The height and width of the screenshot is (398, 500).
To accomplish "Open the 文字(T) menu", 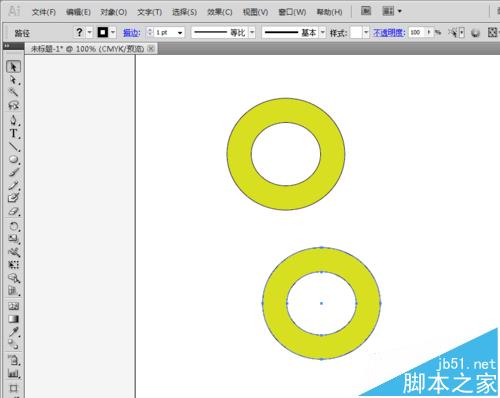I will tap(150, 12).
